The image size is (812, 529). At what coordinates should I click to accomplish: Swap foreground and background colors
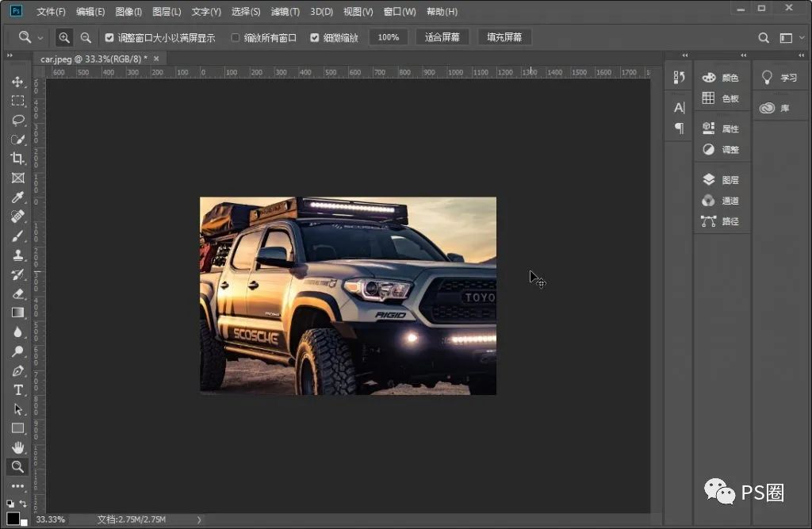click(x=23, y=503)
